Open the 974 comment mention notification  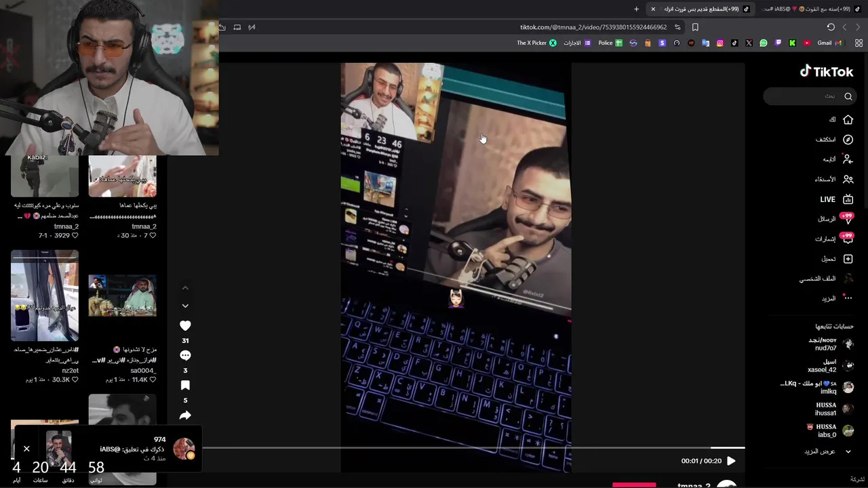click(x=108, y=449)
